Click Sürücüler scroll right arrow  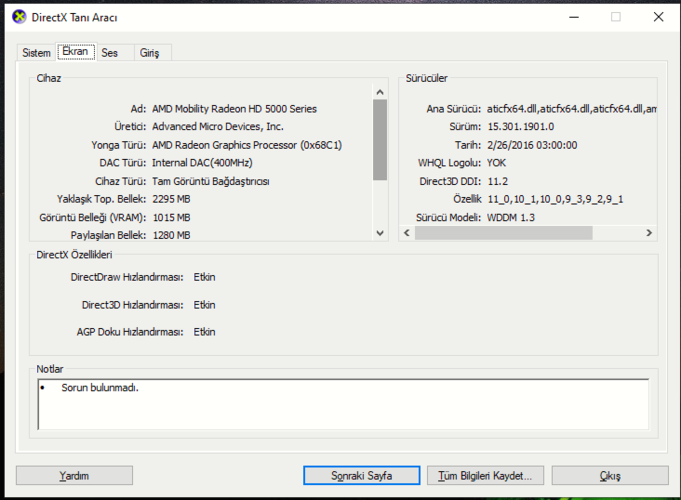click(649, 233)
